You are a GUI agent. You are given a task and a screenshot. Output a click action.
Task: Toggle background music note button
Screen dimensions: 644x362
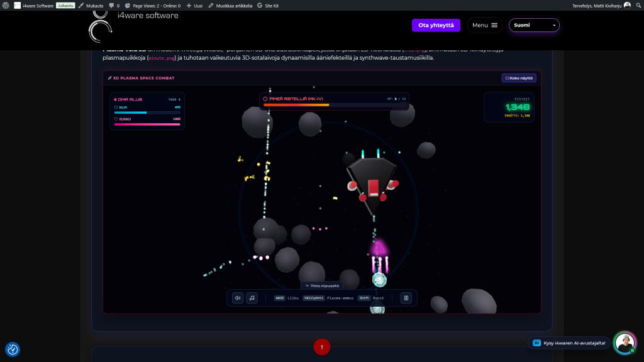coord(252,298)
